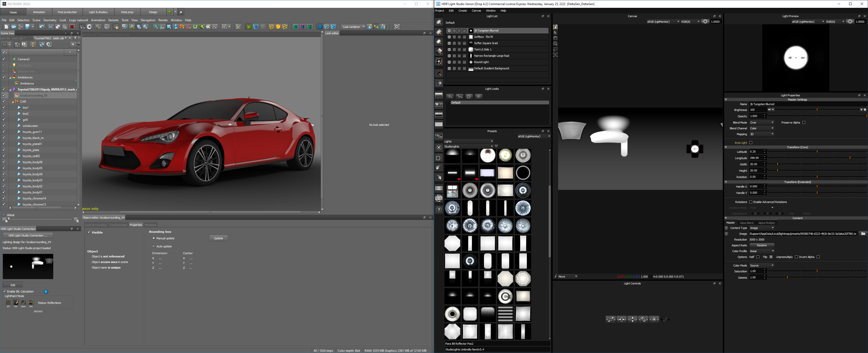868x353 pixels.
Task: Switch to the Light & shadow tab
Action: [98, 12]
